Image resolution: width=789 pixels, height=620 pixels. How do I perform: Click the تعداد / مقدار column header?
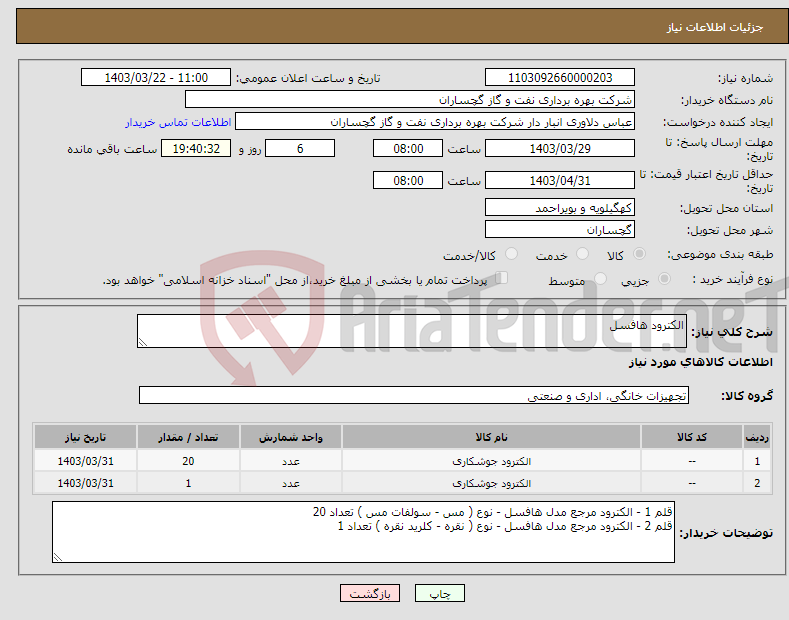(188, 437)
